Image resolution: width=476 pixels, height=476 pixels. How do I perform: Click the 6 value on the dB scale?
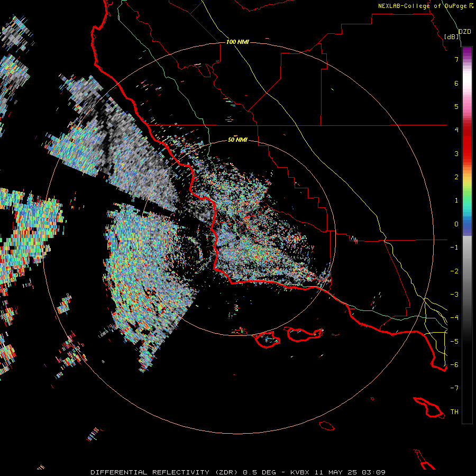(x=456, y=83)
